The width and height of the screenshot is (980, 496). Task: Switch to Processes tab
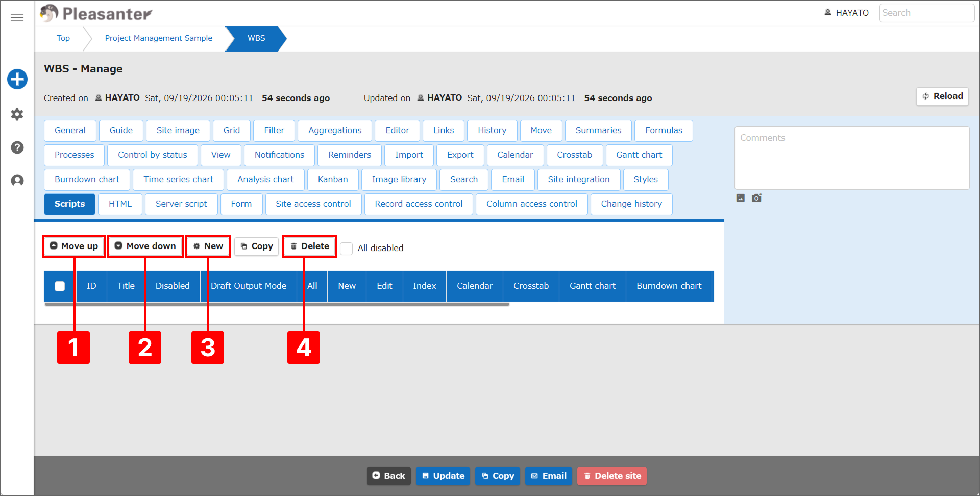(75, 155)
